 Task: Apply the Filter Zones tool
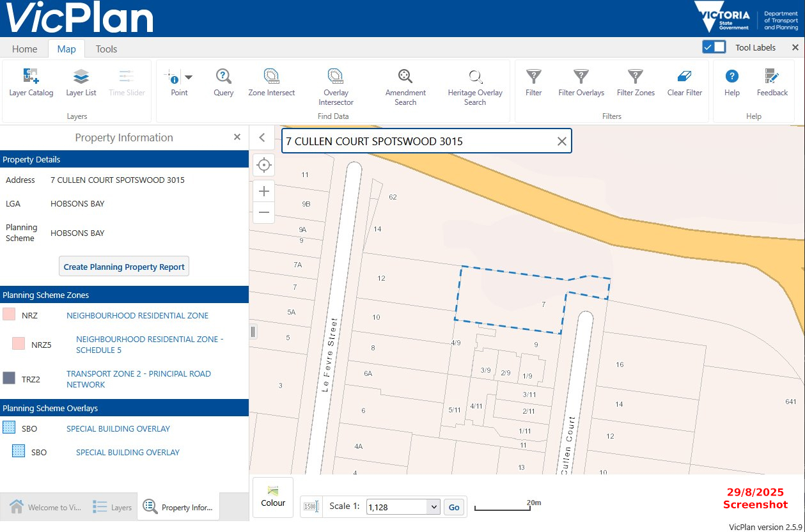[635, 82]
